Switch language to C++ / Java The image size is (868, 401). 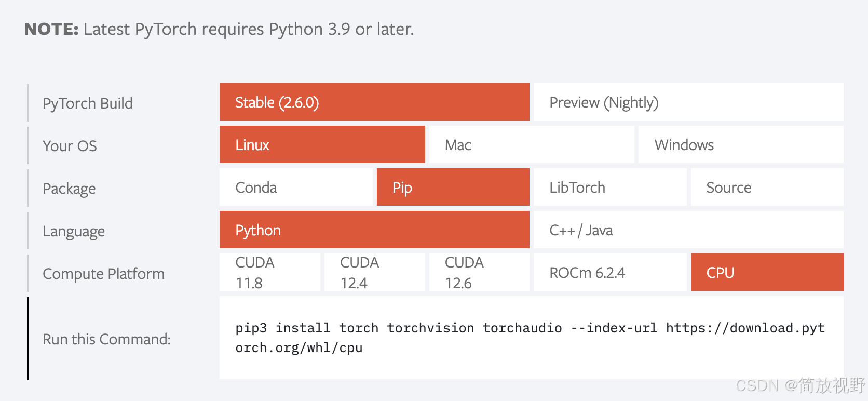click(688, 230)
